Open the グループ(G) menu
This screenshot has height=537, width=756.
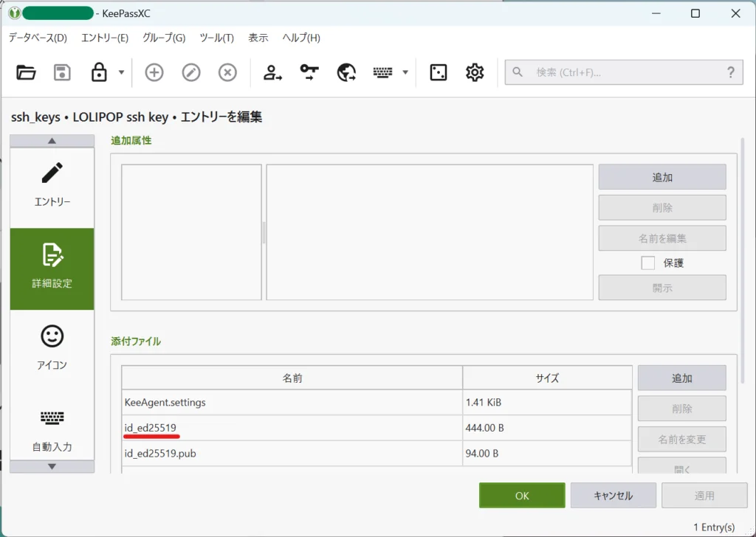164,38
